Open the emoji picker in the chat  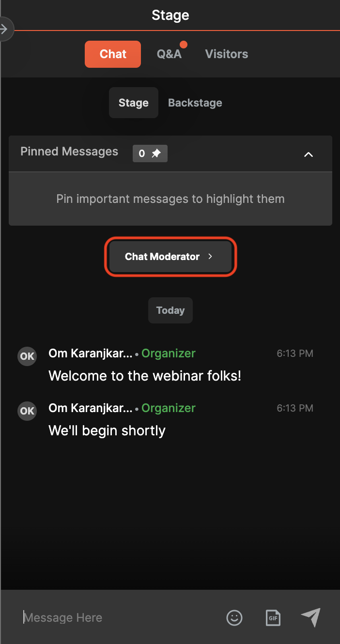click(x=234, y=618)
